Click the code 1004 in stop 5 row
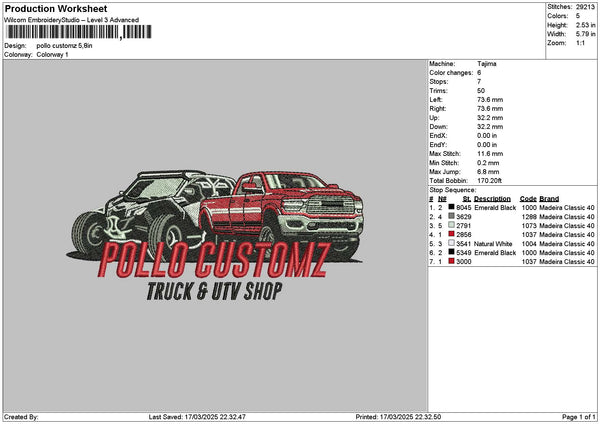 [x=529, y=244]
